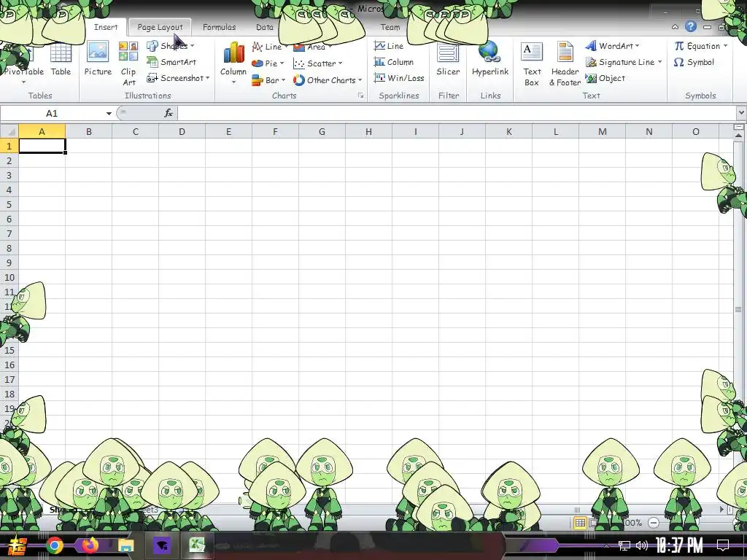Click the Name Box showing A1

pyautogui.click(x=52, y=113)
